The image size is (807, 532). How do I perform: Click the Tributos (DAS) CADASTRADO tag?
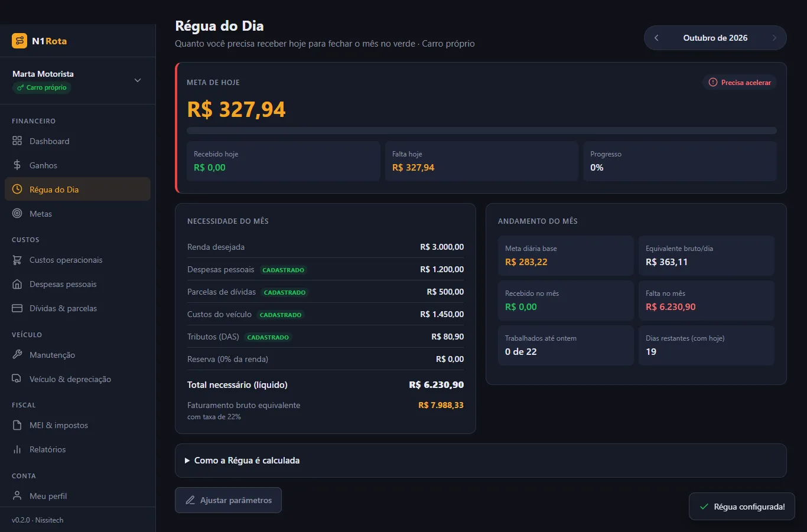click(268, 337)
